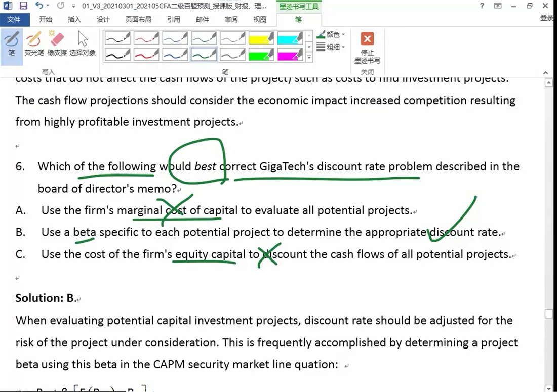The image size is (557, 392).
Task: Sign in via 登录 link
Action: [547, 18]
